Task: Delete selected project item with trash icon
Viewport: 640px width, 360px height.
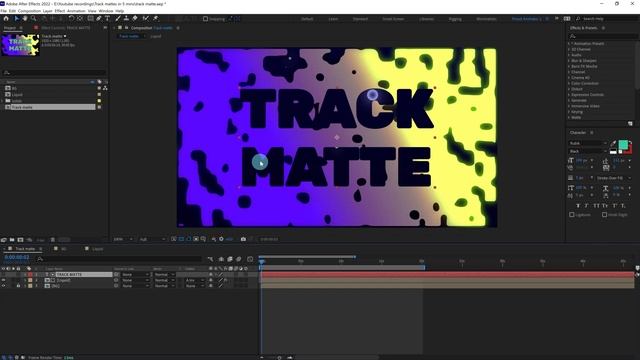Action: [53, 240]
